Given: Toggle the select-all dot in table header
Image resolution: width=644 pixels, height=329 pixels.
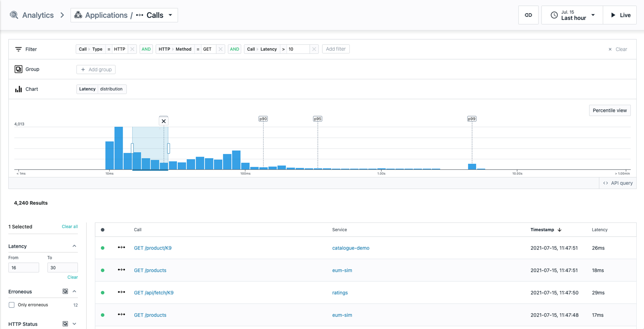Looking at the screenshot, I should 103,230.
